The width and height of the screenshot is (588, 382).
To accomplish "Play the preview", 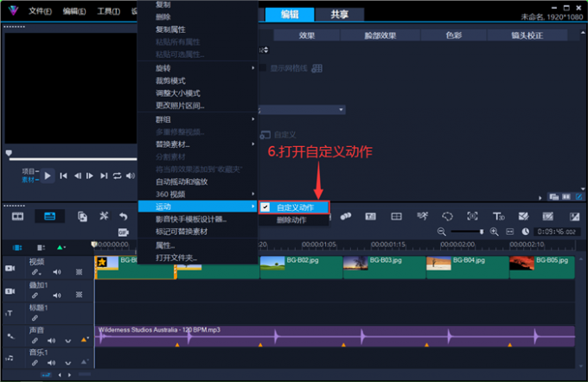I will click(x=48, y=175).
